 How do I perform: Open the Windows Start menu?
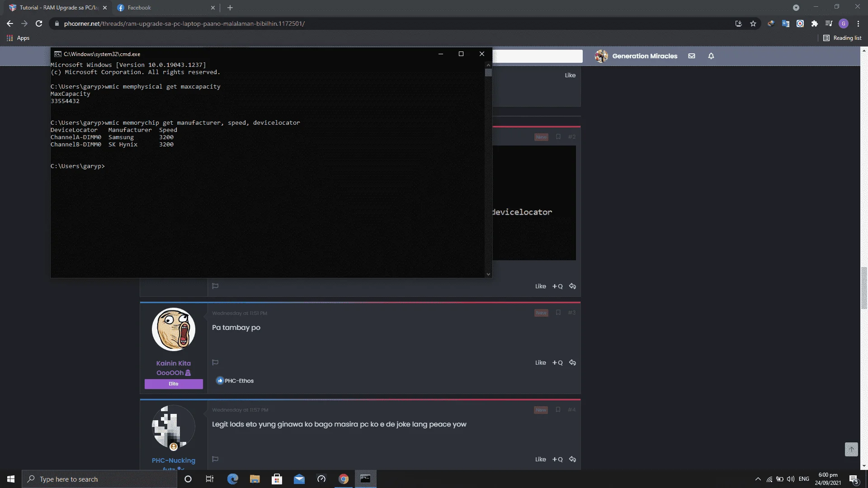pos(11,479)
